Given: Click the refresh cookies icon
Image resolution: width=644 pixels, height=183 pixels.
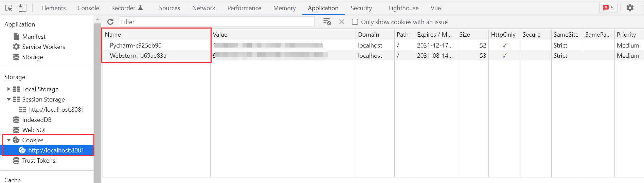Looking at the screenshot, I should point(110,22).
